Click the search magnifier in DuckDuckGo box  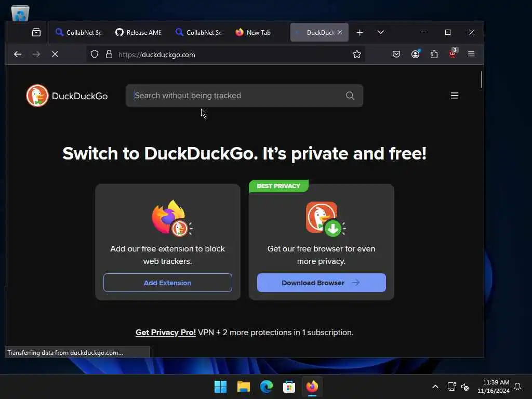tap(350, 96)
